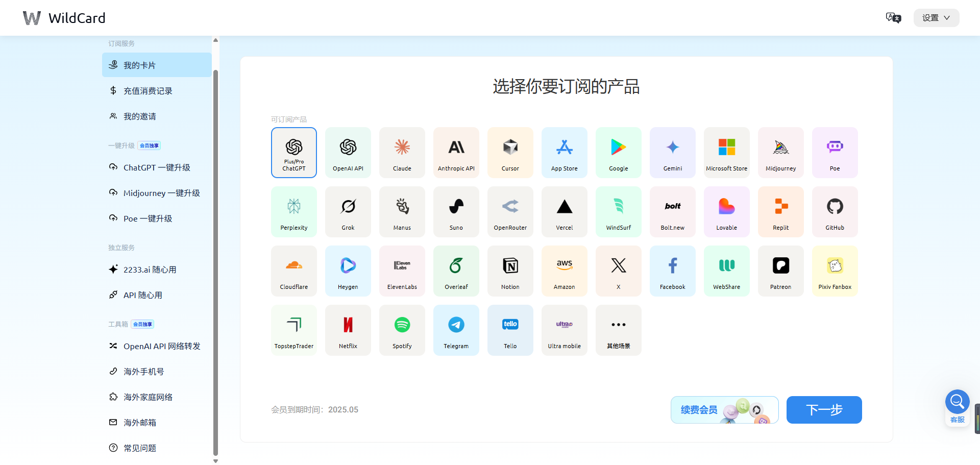Pick the Anthropic API tile
This screenshot has width=980, height=465.
coord(456,153)
